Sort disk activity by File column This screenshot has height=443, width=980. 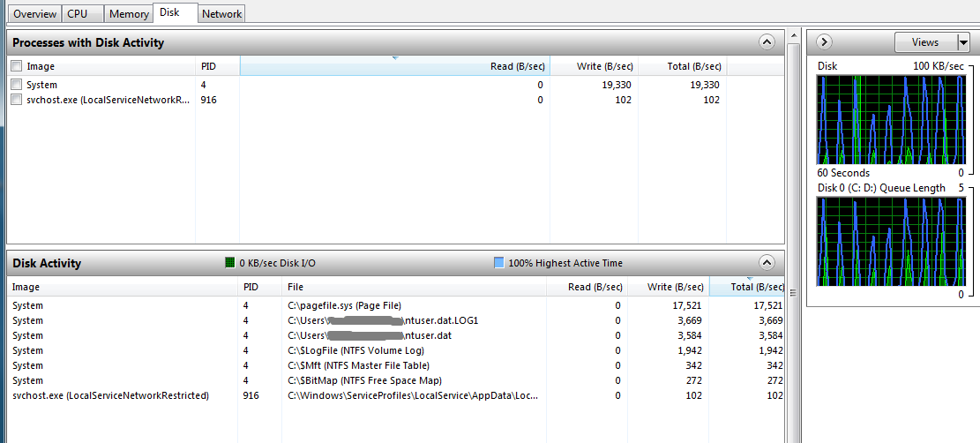414,287
